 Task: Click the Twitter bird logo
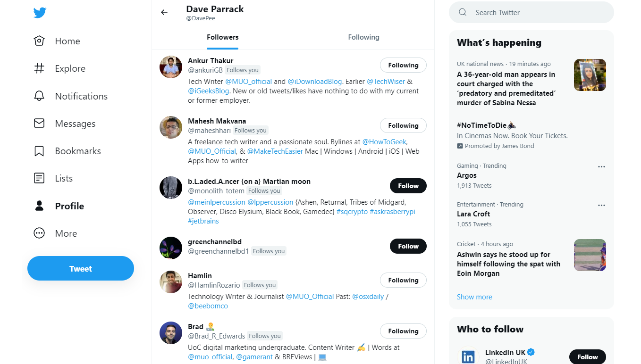[x=40, y=13]
